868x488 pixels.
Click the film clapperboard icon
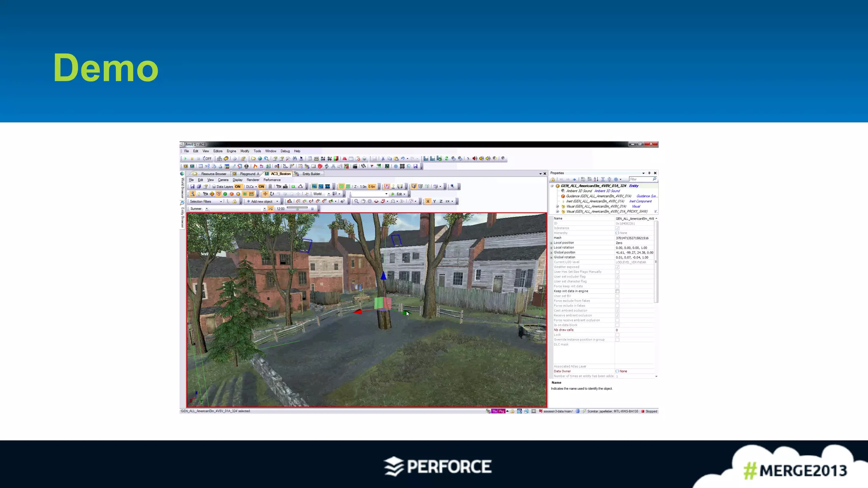point(355,166)
